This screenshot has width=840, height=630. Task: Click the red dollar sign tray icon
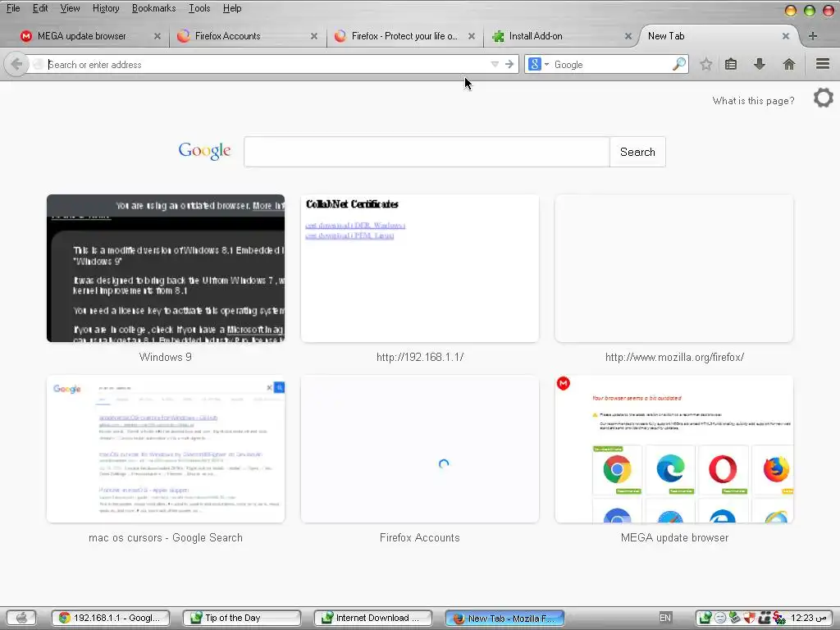pyautogui.click(x=779, y=619)
